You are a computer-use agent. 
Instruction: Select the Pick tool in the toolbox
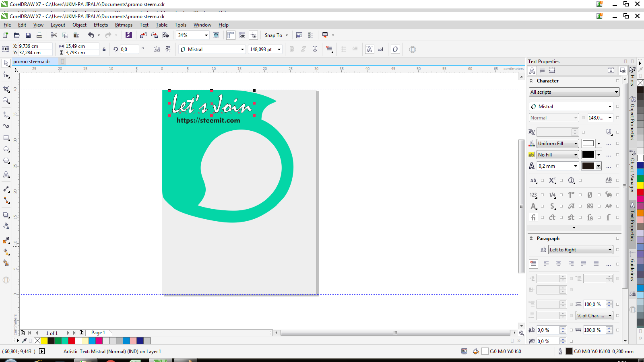[6, 64]
